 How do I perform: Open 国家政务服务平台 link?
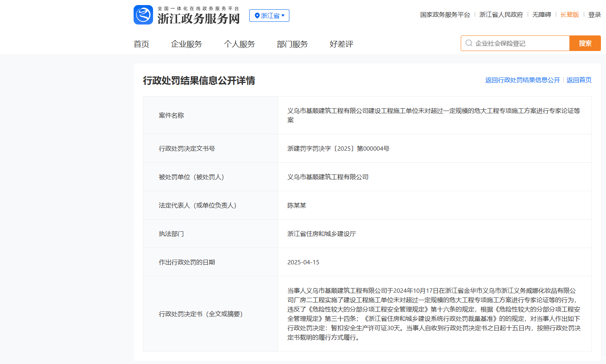445,14
